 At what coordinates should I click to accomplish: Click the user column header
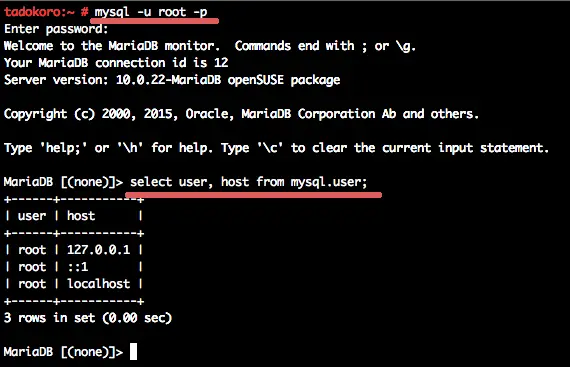pos(32,216)
